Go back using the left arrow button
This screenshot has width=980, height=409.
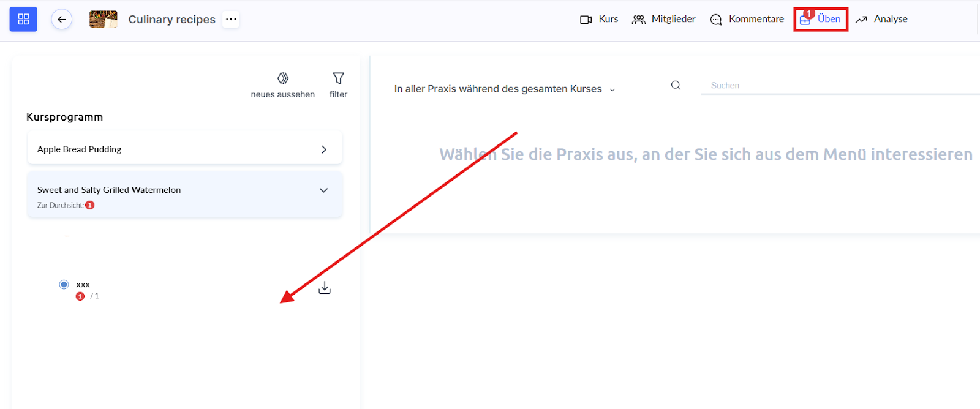coord(62,20)
